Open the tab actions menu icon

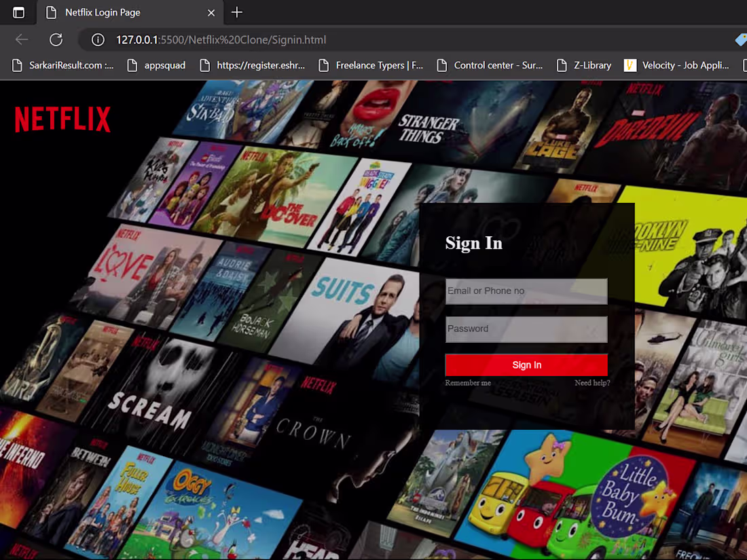point(18,12)
